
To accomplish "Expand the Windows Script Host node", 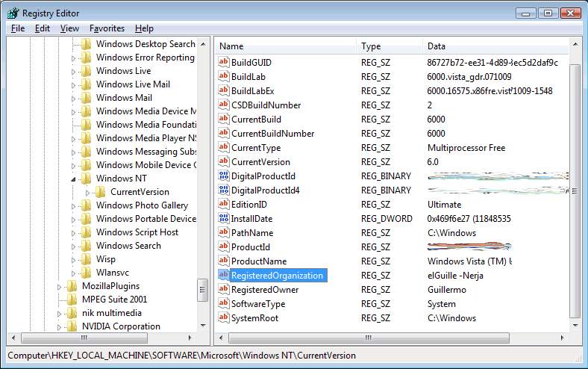I will [x=73, y=233].
